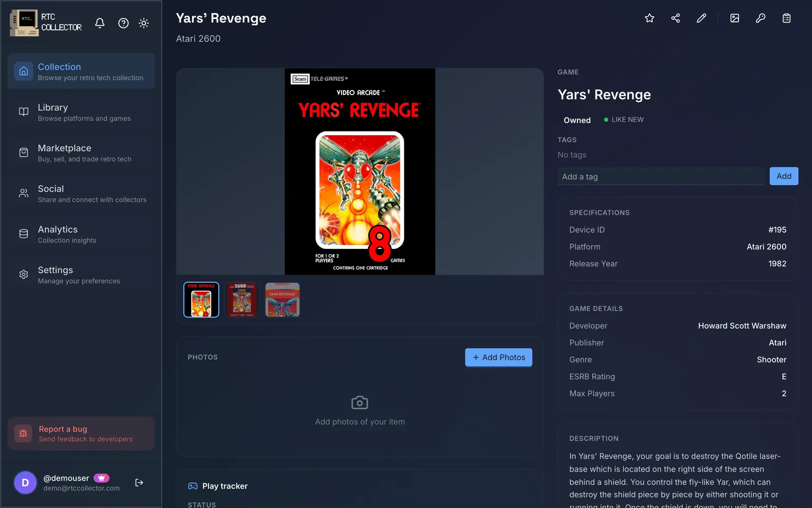Click the Device ID value #195
This screenshot has height=508, width=812.
[x=777, y=230]
